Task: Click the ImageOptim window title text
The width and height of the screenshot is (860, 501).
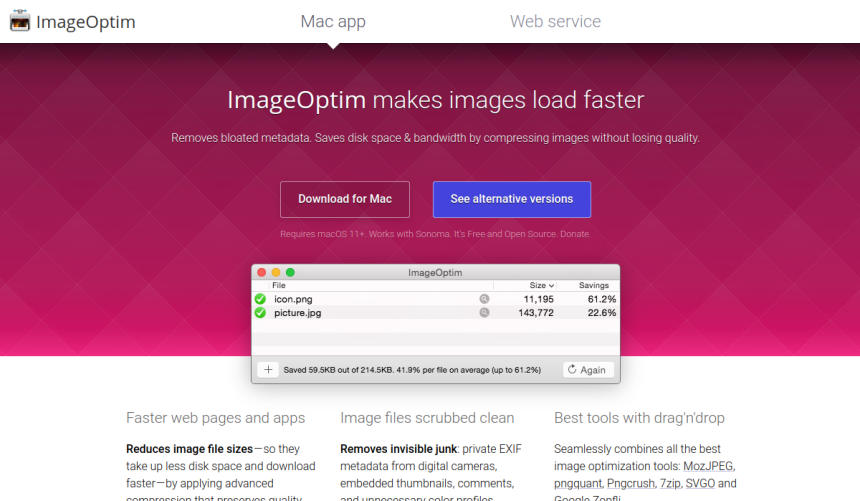Action: click(x=435, y=273)
